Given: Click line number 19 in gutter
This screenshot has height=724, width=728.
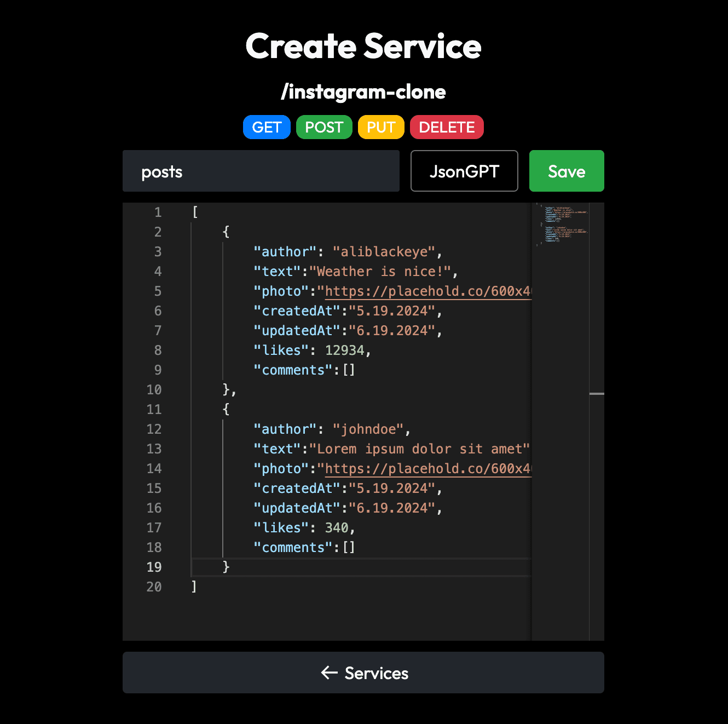Looking at the screenshot, I should pyautogui.click(x=154, y=567).
